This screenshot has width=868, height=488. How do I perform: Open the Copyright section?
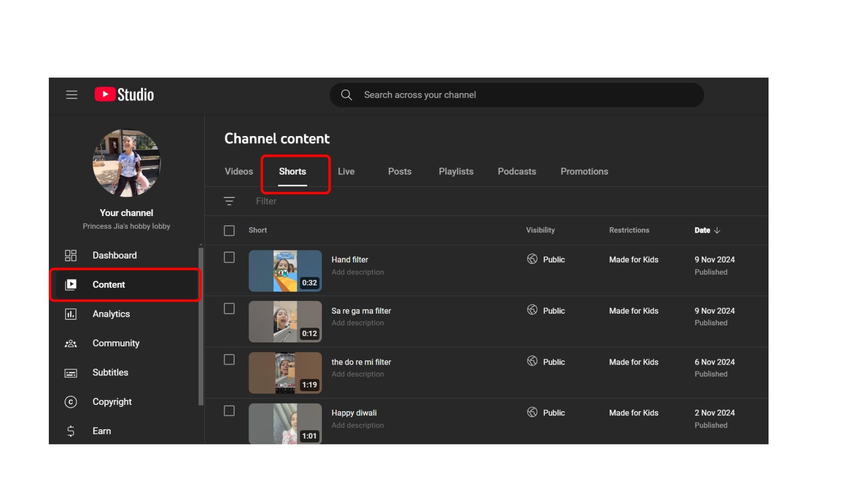(x=112, y=402)
